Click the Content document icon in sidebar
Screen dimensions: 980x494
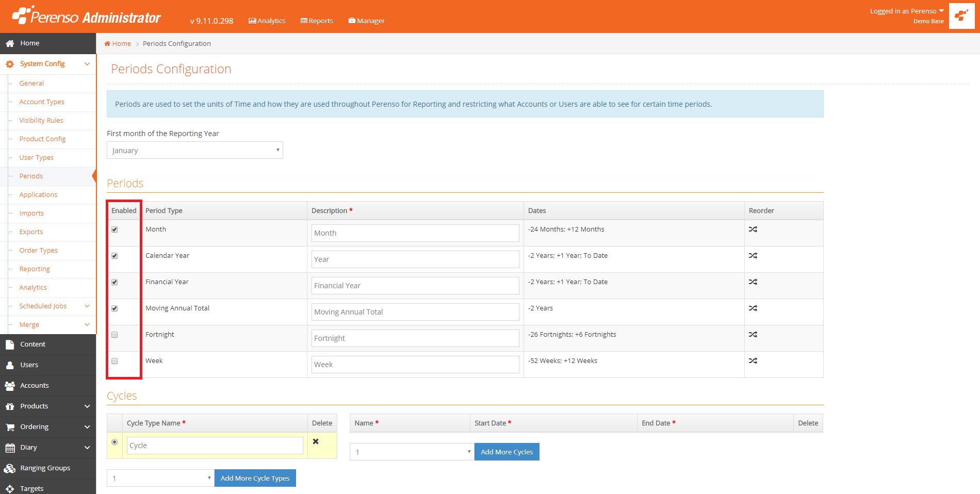pos(10,344)
